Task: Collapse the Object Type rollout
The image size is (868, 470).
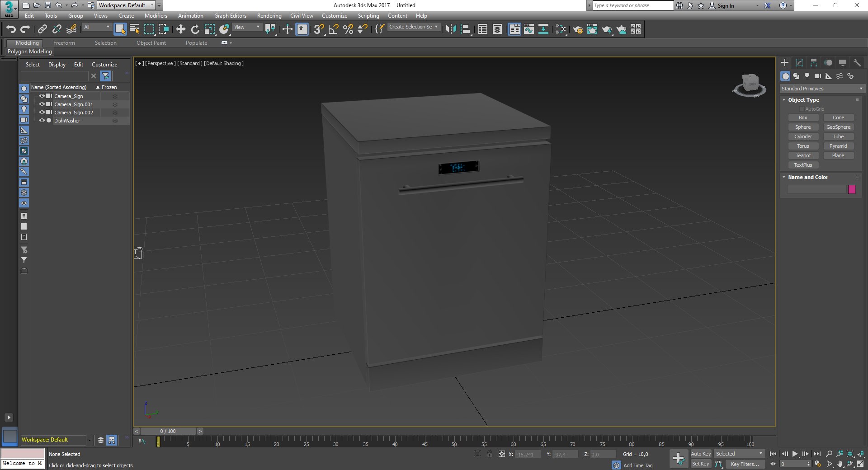Action: [x=803, y=100]
